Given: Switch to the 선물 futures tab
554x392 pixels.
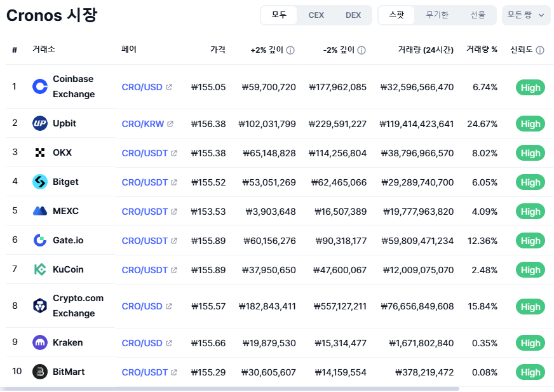Looking at the screenshot, I should coord(478,15).
